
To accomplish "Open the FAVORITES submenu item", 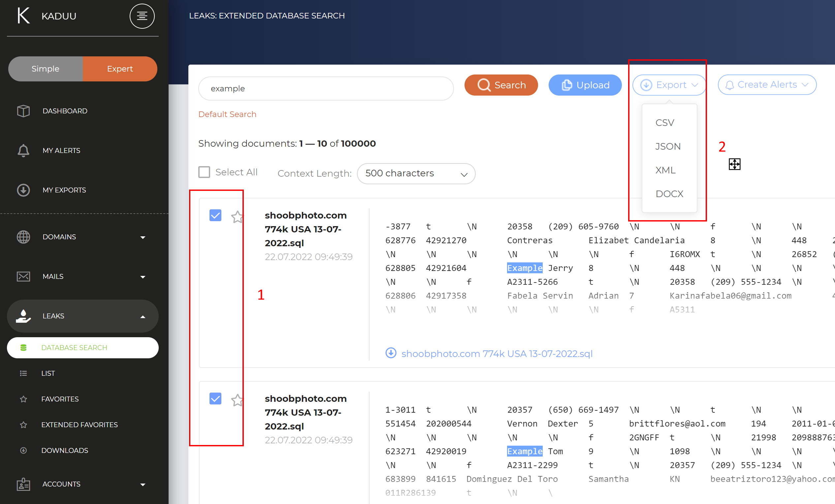I will 60,399.
